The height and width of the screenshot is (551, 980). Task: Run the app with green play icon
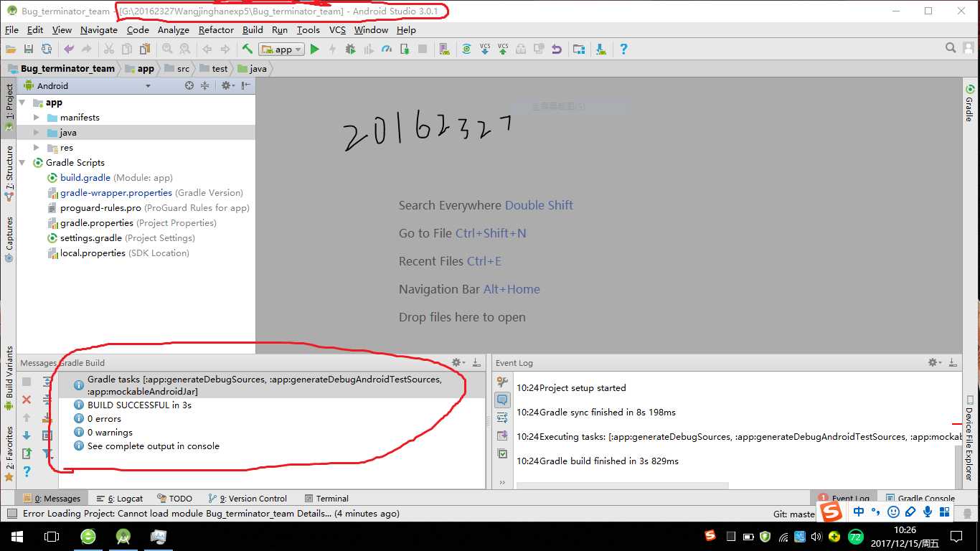pos(314,49)
